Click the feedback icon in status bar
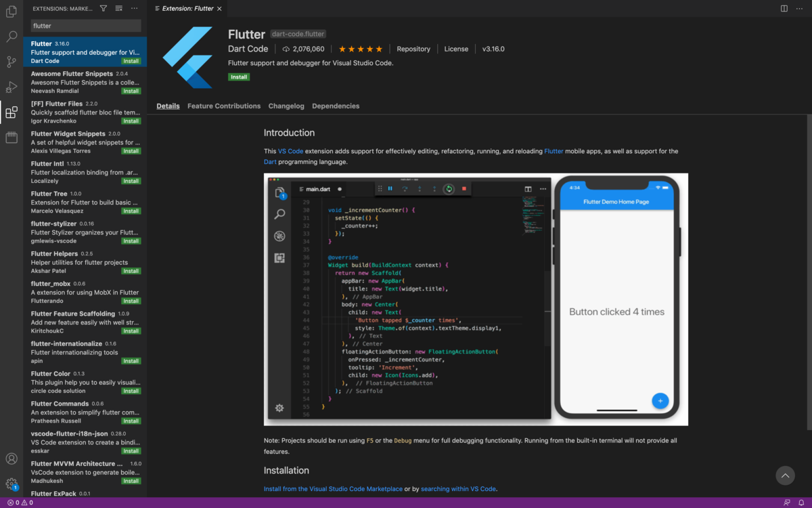Viewport: 812px width, 508px height. pyautogui.click(x=786, y=503)
